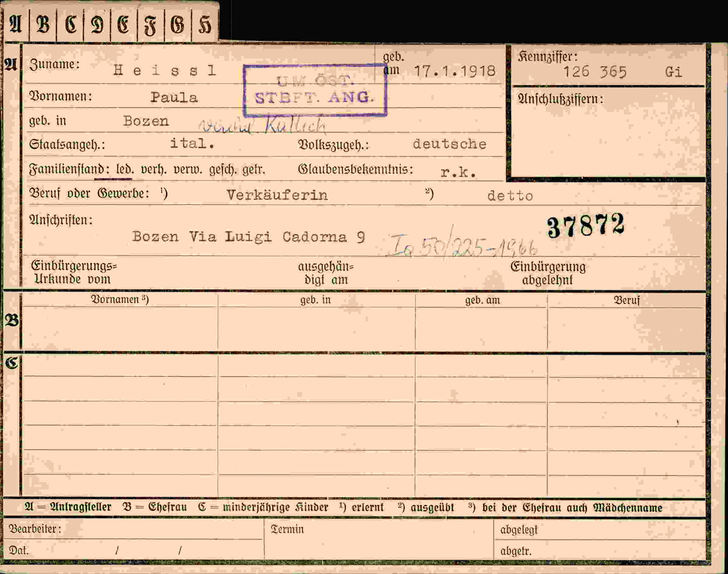Viewport: 728px width, 574px height.
Task: Click the "abgetr." label
Action: click(x=516, y=551)
